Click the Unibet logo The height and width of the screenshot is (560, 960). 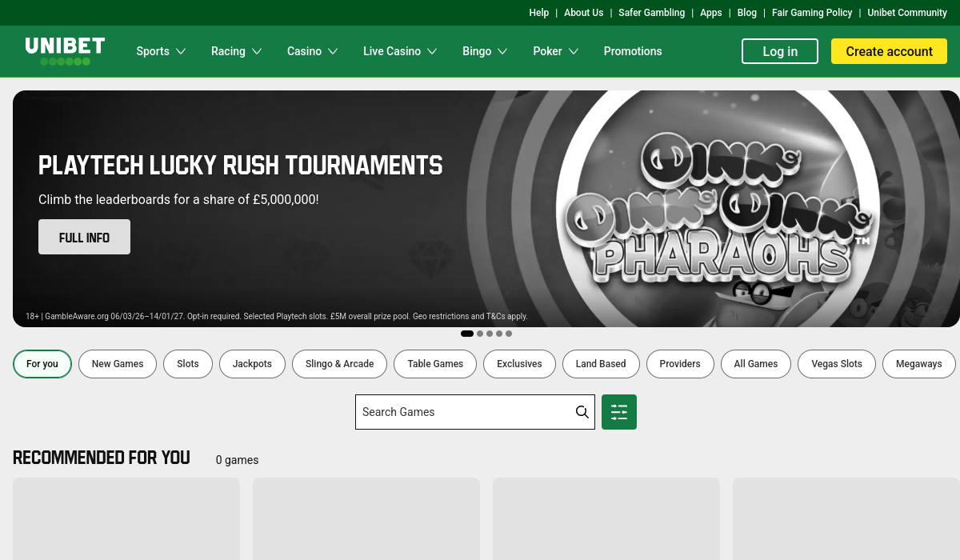pos(65,51)
